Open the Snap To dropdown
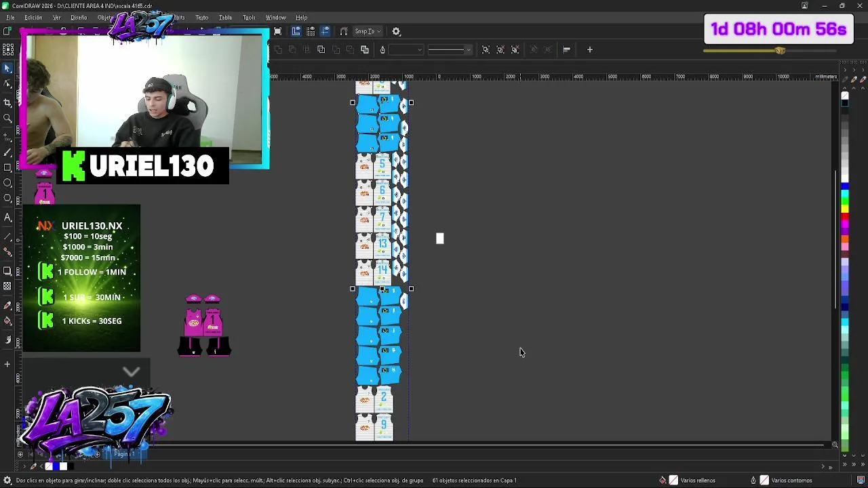Screen dimensions: 868x488 click(x=369, y=31)
